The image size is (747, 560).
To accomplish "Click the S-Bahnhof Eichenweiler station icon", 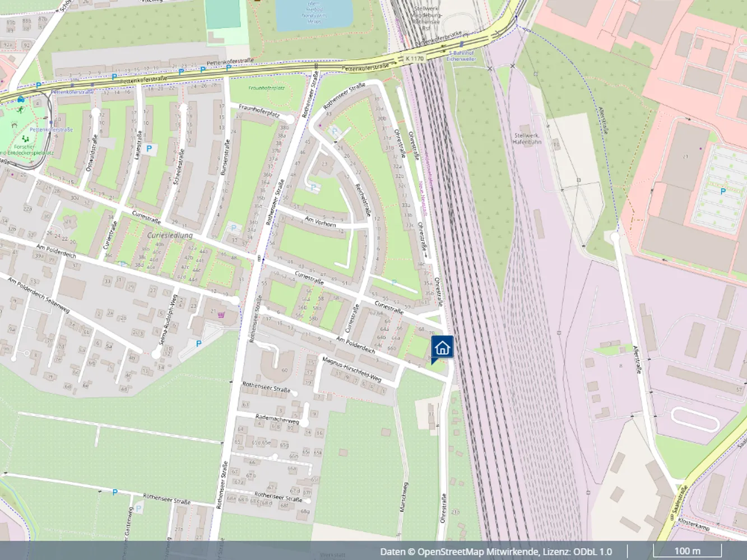I will pos(461,44).
